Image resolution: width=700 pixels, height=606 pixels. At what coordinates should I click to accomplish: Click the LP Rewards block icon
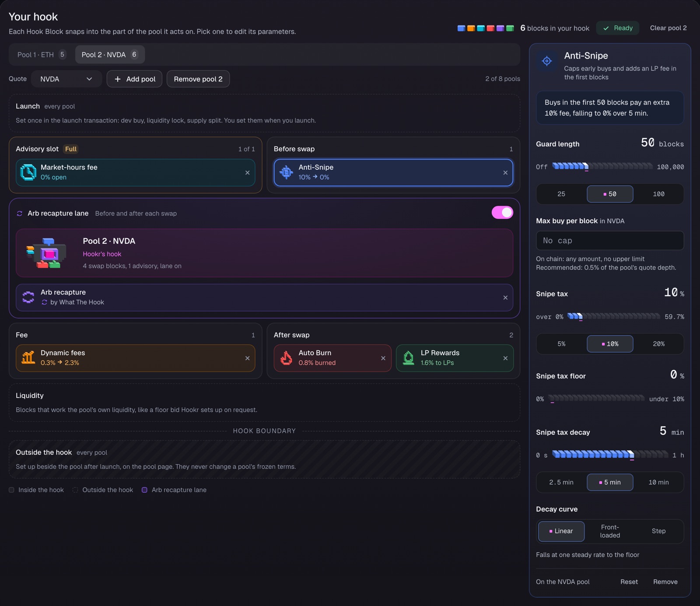coord(409,358)
